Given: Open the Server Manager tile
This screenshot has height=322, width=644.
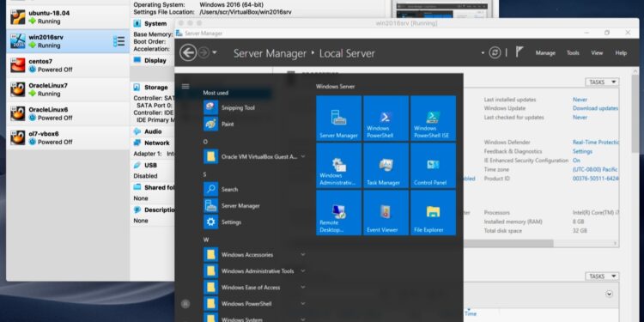Looking at the screenshot, I should [339, 118].
